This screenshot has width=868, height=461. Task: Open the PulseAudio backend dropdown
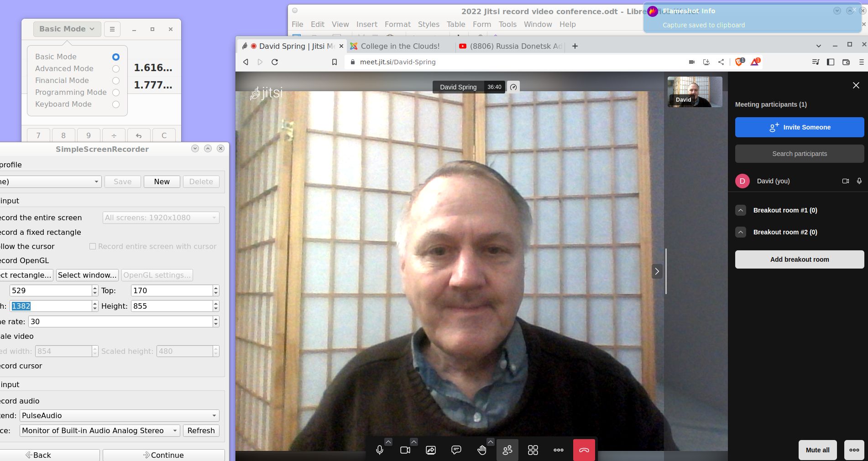pos(119,415)
